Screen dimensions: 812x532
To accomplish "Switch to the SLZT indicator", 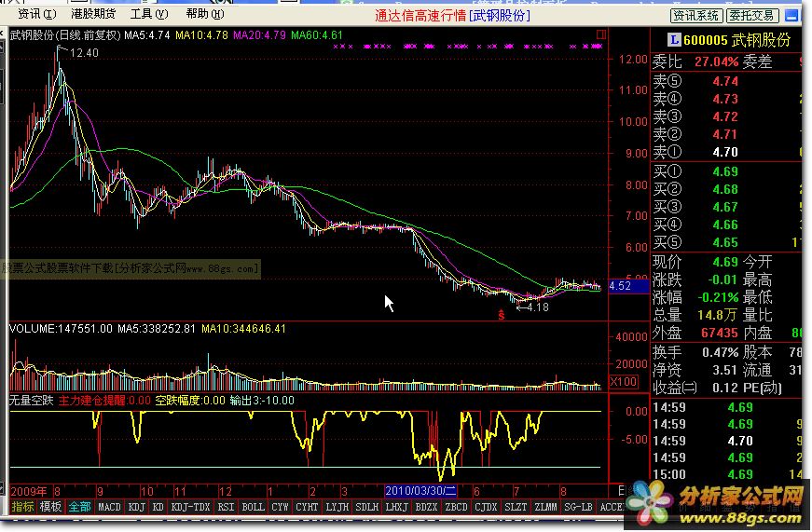I will [x=516, y=507].
